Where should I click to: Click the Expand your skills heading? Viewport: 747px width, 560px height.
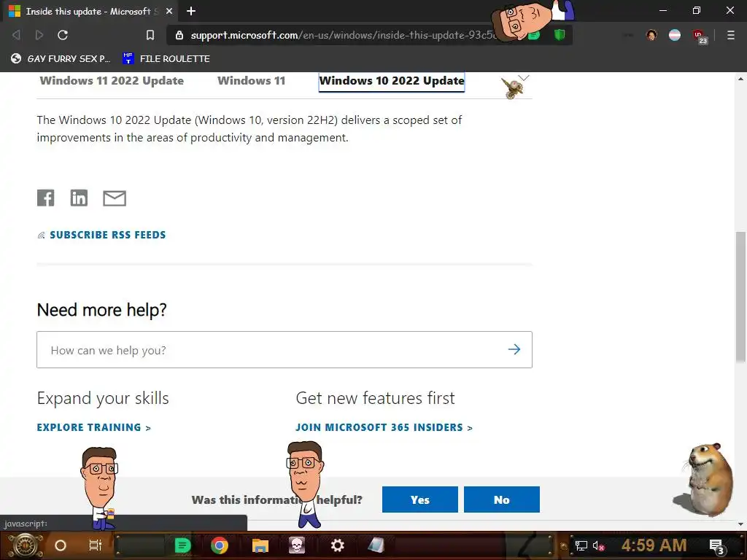coord(103,398)
